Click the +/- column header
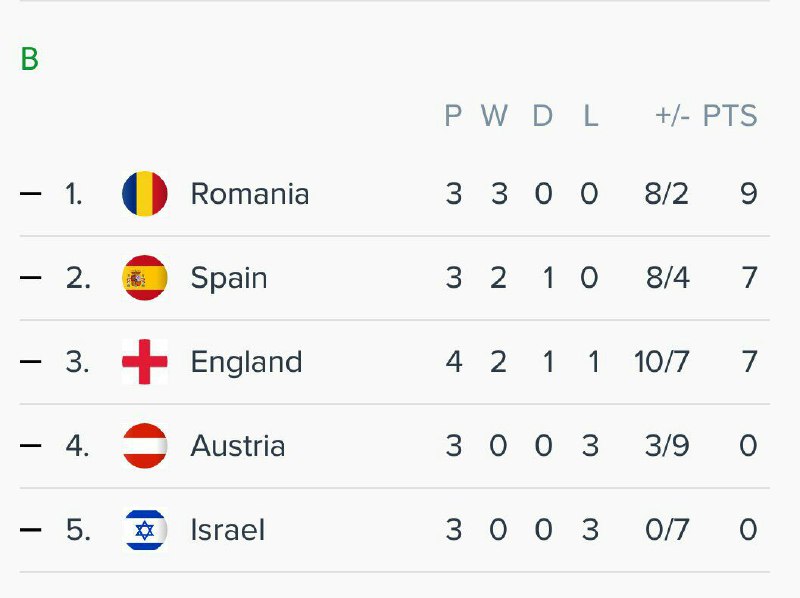Image resolution: width=800 pixels, height=598 pixels. [x=672, y=116]
